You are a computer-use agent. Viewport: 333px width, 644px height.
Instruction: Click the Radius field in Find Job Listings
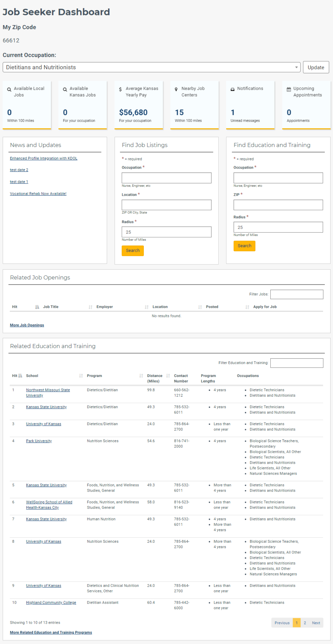(x=166, y=232)
